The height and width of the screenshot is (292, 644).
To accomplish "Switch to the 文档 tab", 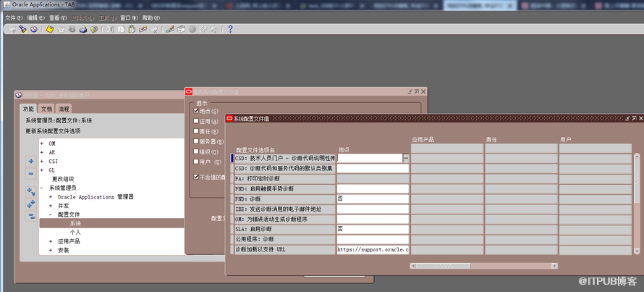I will 46,109.
